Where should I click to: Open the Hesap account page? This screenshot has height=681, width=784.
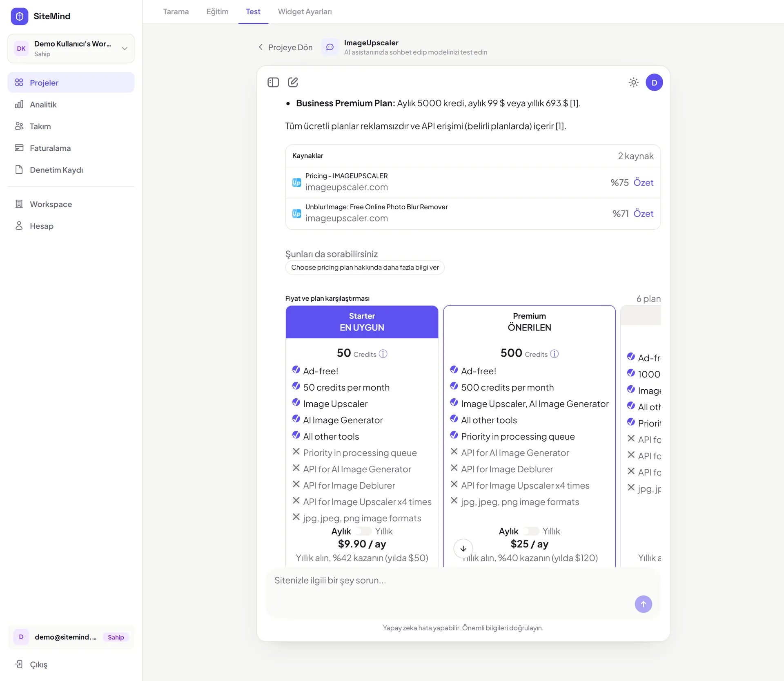pos(71,226)
